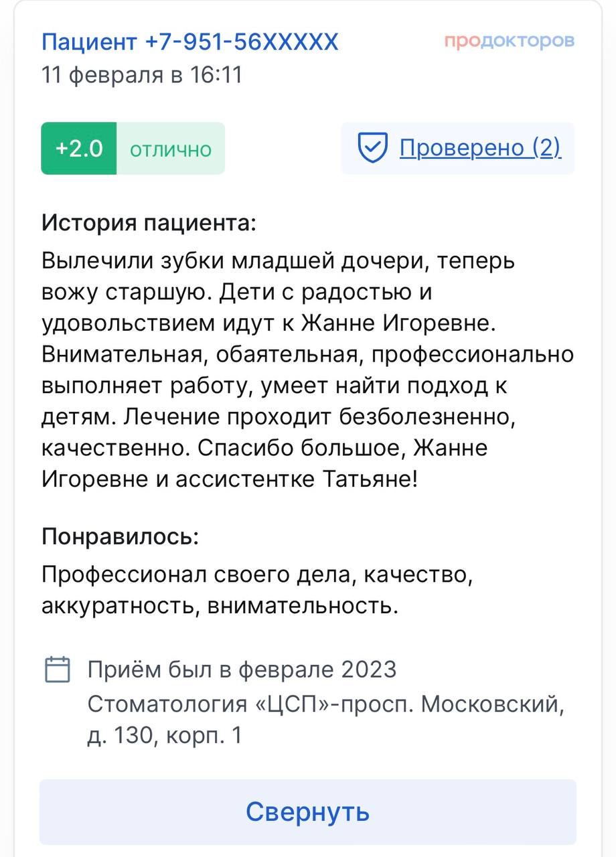The height and width of the screenshot is (857, 616).
Task: Click the 'аккуратность, внимательность.' line
Action: click(220, 607)
